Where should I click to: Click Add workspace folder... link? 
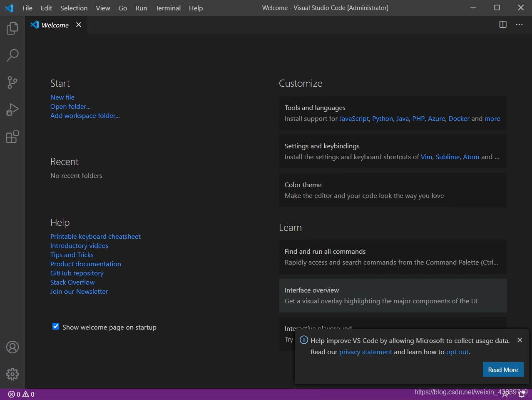pyautogui.click(x=85, y=115)
